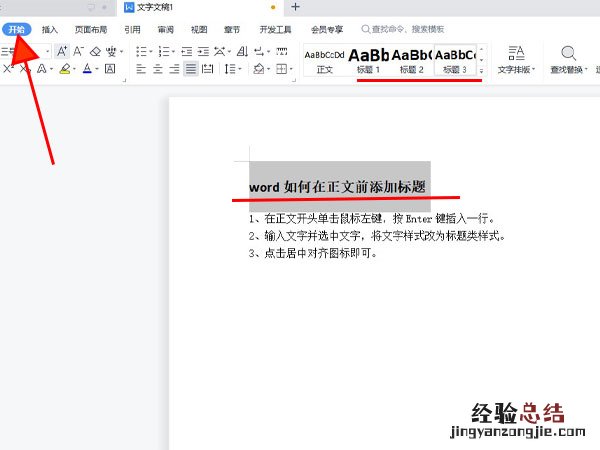This screenshot has width=600, height=450.
Task: Open the 视图 ribbon tab
Action: 199,29
